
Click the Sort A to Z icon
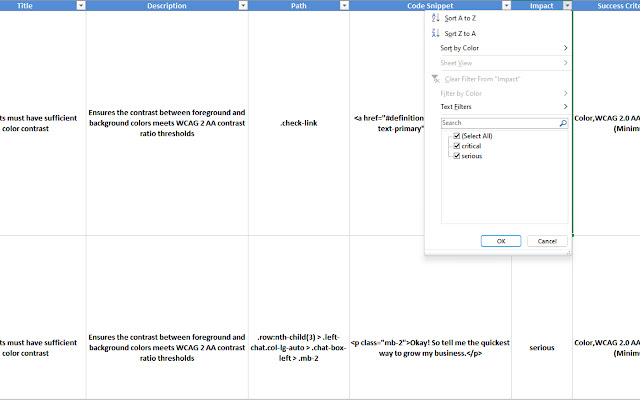[435, 18]
